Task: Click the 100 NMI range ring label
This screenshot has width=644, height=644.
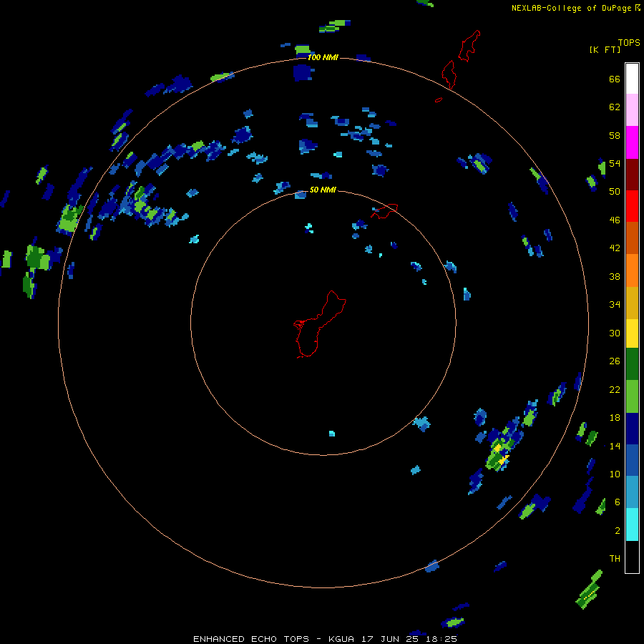Action: (x=323, y=57)
